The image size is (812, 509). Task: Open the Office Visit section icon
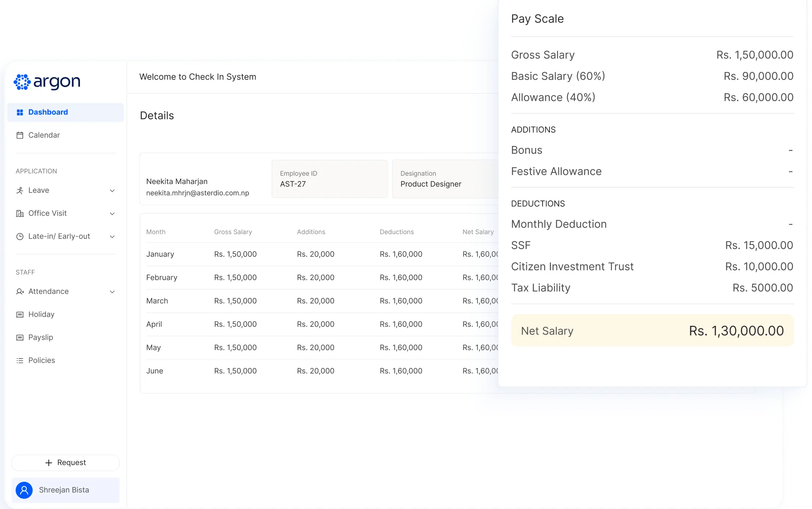[21, 213]
